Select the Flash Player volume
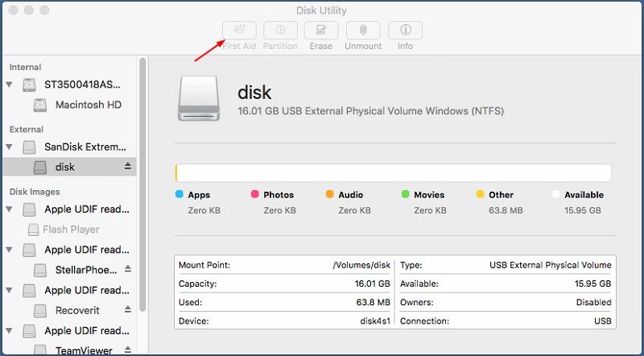Viewport: 644px width, 356px height. point(71,229)
